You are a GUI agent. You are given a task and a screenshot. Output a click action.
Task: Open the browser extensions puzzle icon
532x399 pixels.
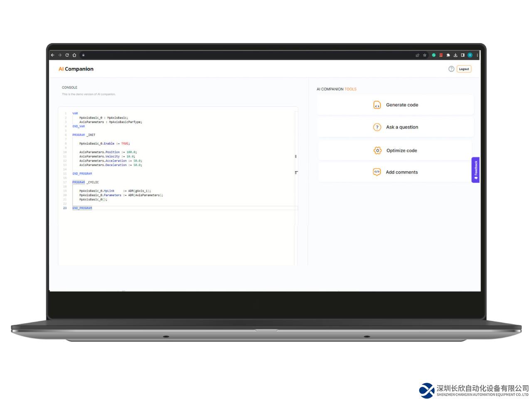[x=448, y=55]
